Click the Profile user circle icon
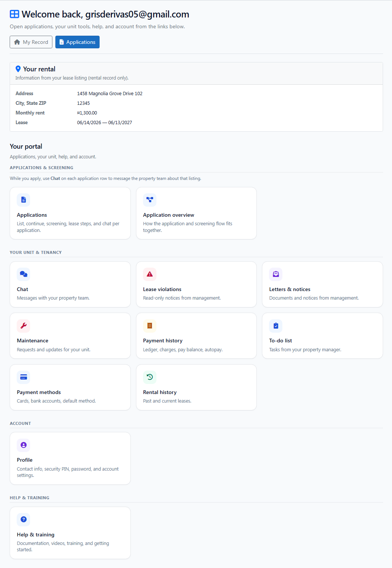 pyautogui.click(x=23, y=445)
